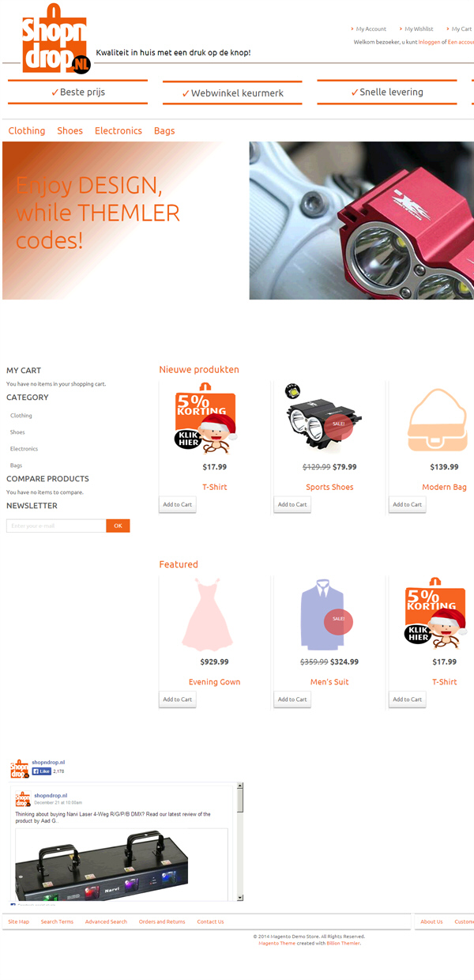Viewport: 474px width, 980px height.
Task: Submit newsletter with OK button
Action: pyautogui.click(x=118, y=526)
